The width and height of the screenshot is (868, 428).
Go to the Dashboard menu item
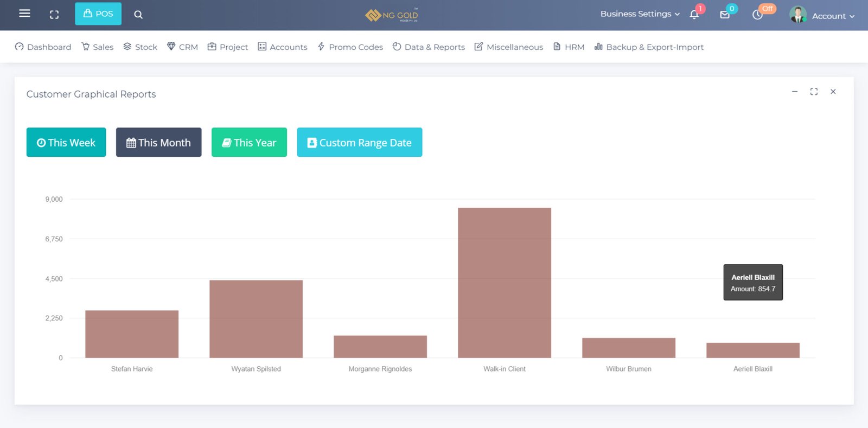(43, 47)
